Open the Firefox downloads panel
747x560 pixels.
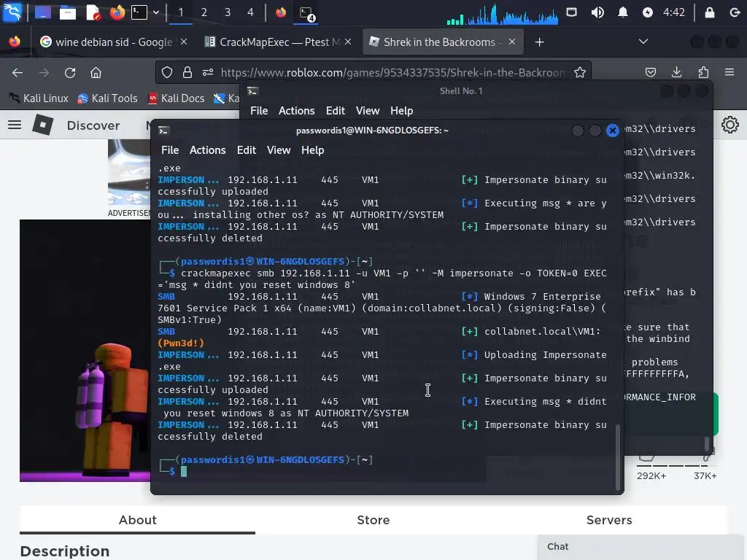click(676, 72)
